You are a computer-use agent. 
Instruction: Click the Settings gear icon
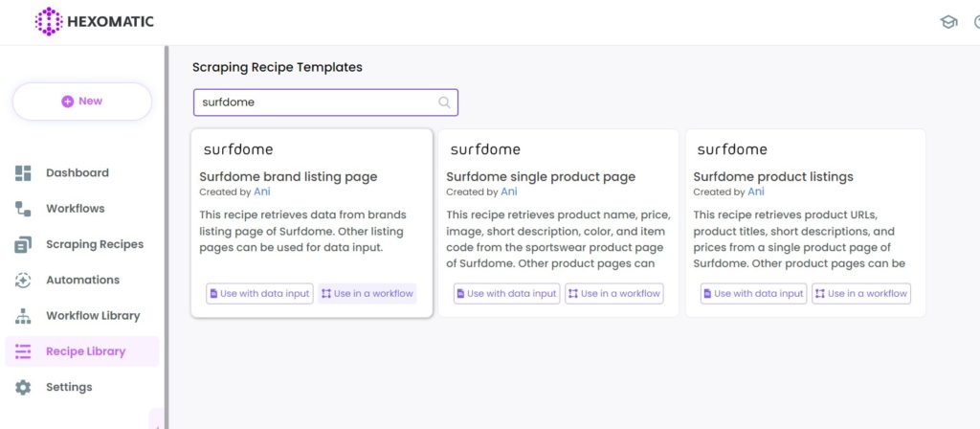[x=24, y=388]
